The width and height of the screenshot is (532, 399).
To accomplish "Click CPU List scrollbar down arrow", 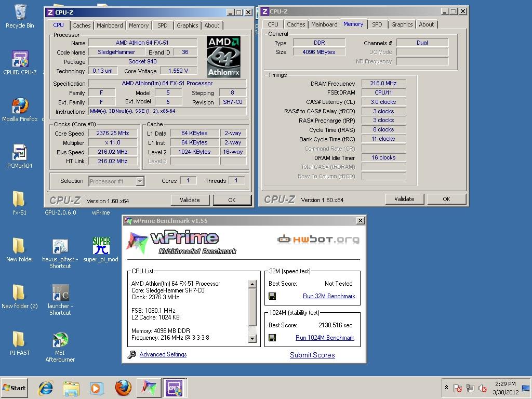I will 252,338.
